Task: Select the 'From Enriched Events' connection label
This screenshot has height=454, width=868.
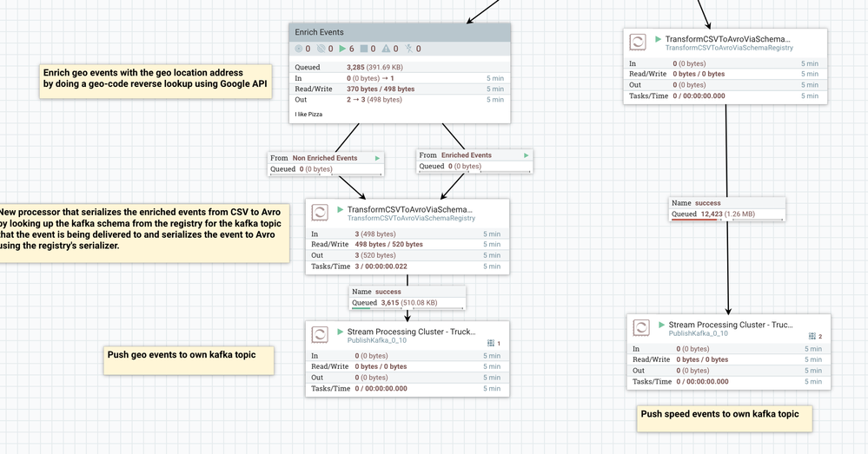Action: coord(474,161)
